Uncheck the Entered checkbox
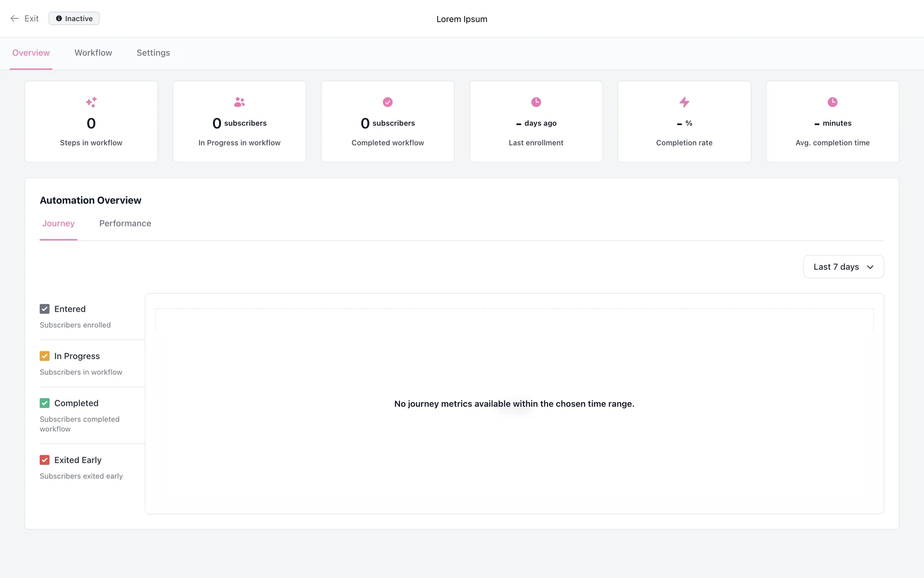 45,309
